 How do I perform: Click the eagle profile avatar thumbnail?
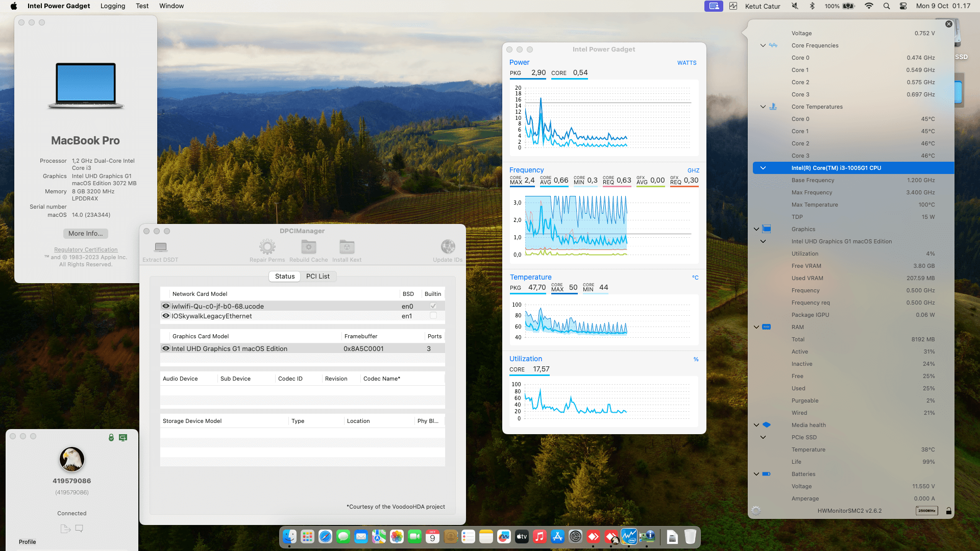click(72, 459)
